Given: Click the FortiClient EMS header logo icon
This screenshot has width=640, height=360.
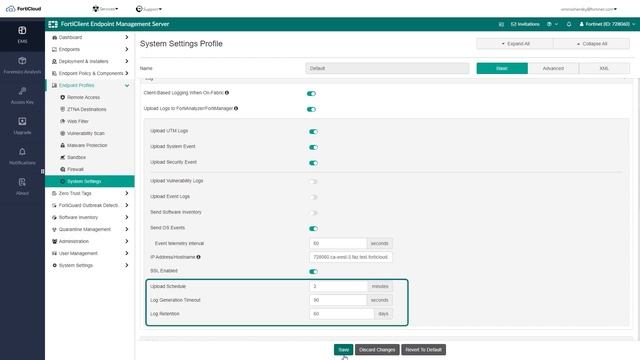Looking at the screenshot, I should (53, 24).
